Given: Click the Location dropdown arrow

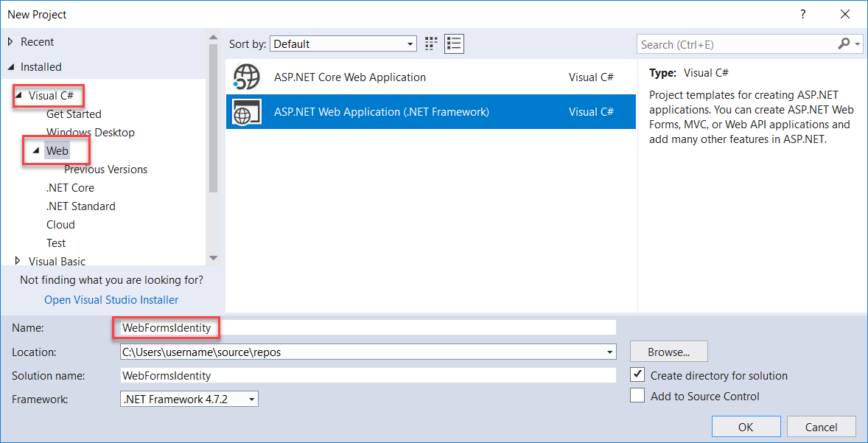Looking at the screenshot, I should coord(609,352).
